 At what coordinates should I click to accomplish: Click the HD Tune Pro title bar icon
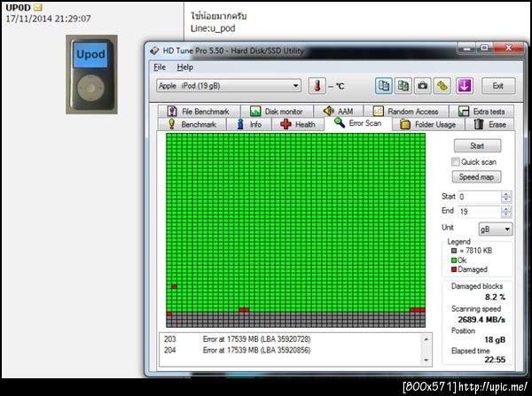(154, 50)
